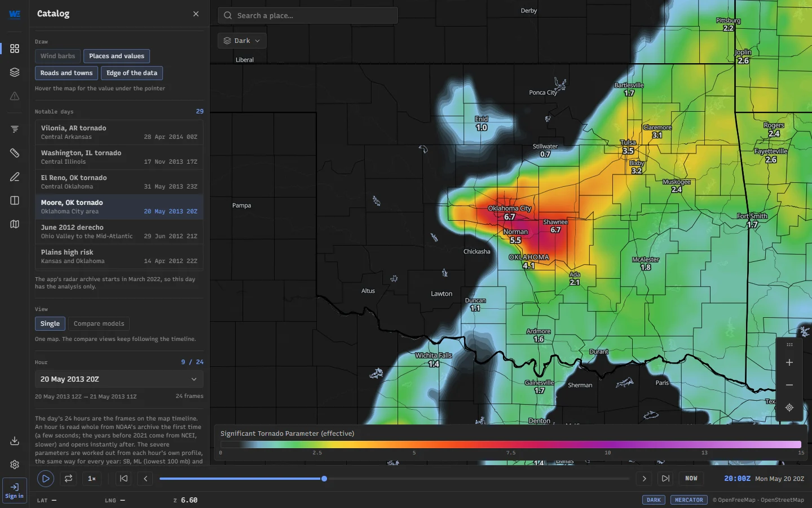
Task: Click the download icon in sidebar
Action: click(x=15, y=441)
